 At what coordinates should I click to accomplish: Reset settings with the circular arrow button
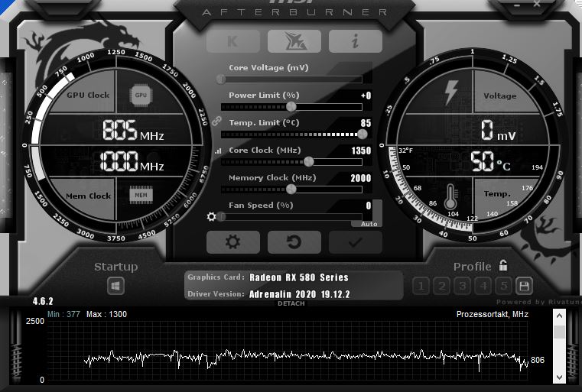(x=294, y=242)
